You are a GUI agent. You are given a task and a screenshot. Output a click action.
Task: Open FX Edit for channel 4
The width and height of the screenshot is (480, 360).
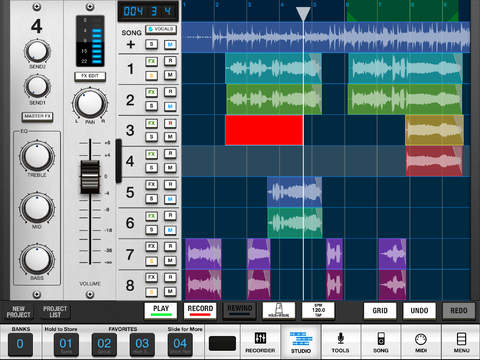coord(90,76)
